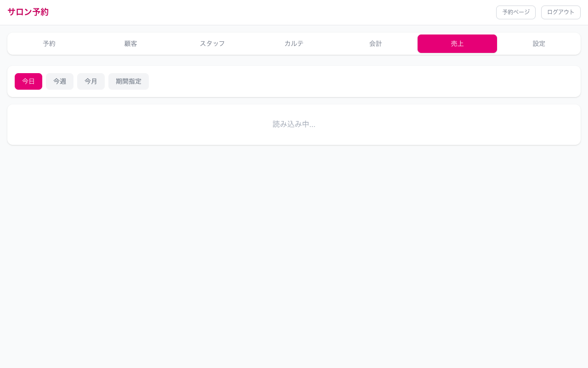
Task: Click the gap between 会計 and 売上 tabs
Action: tap(416, 44)
